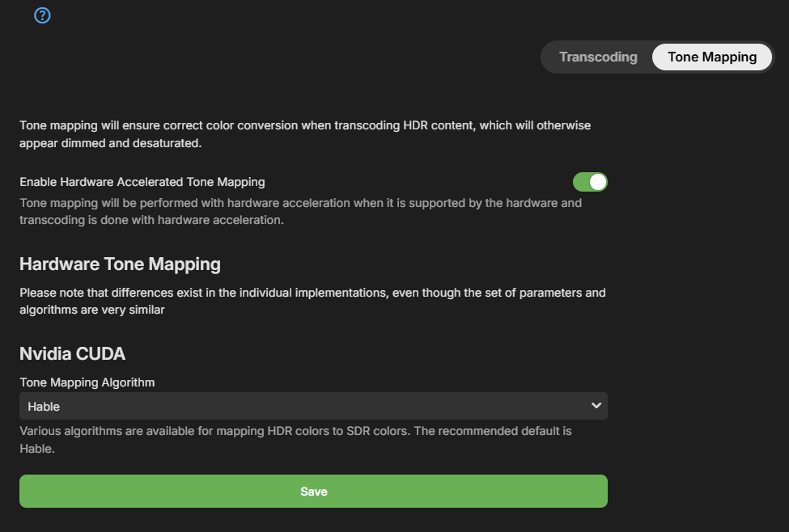Select the Tone Mapping tab
This screenshot has width=789, height=532.
pos(712,57)
